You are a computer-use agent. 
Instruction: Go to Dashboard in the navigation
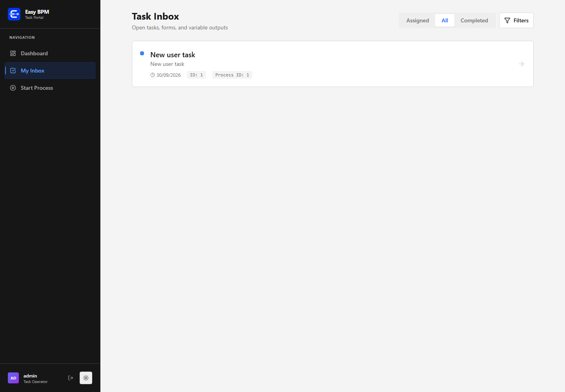tap(50, 53)
